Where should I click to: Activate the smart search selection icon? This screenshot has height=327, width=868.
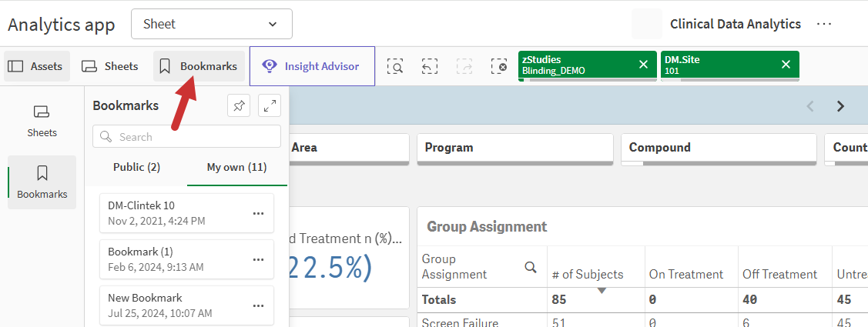tap(395, 66)
